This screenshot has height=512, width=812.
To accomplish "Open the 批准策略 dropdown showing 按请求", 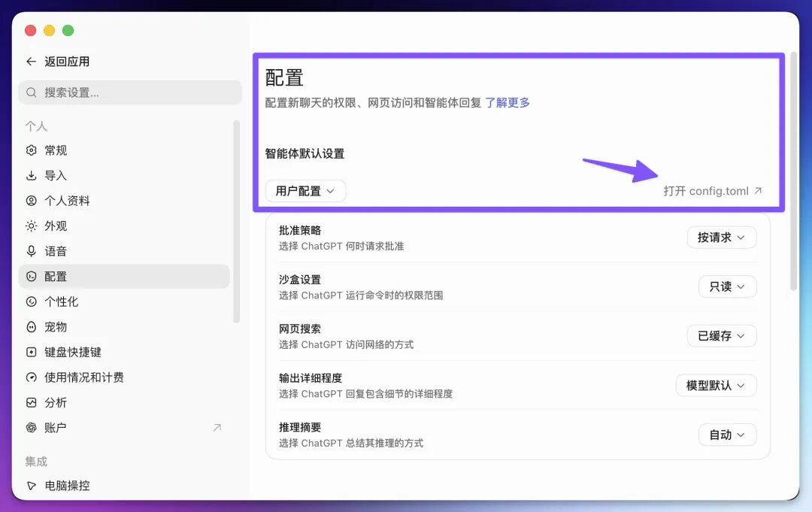I will [721, 238].
